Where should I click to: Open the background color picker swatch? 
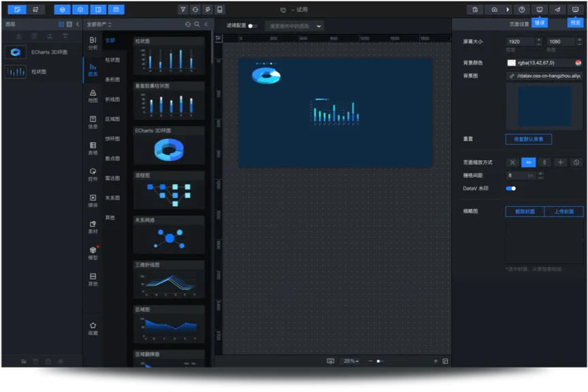tap(511, 63)
